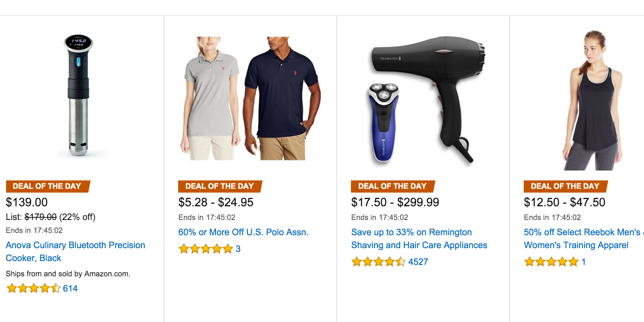
Task: Click the Remington deal star rating
Action: (378, 261)
